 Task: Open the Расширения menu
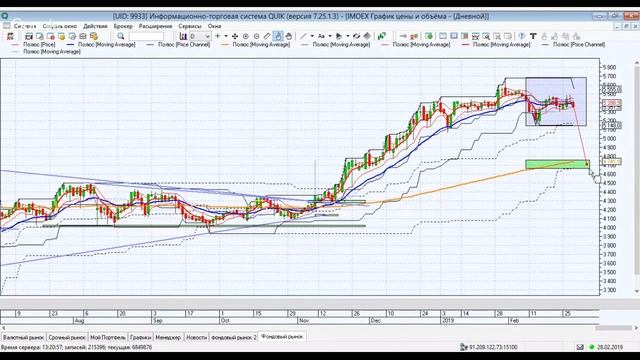click(x=156, y=26)
